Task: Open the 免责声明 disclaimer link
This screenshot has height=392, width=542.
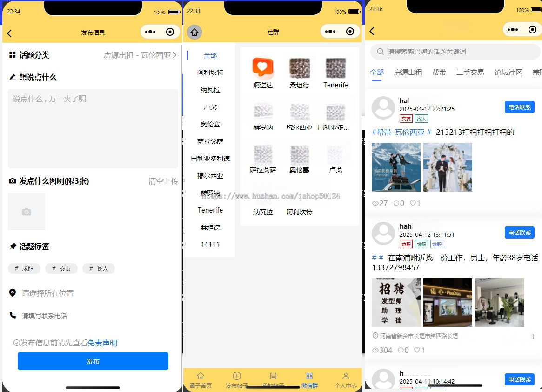Action: 102,343
